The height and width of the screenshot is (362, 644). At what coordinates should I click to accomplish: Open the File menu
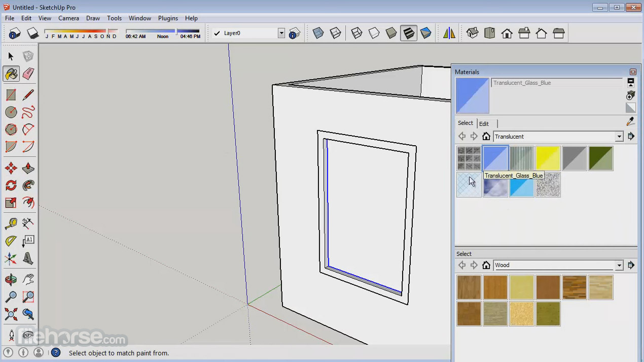[10, 18]
